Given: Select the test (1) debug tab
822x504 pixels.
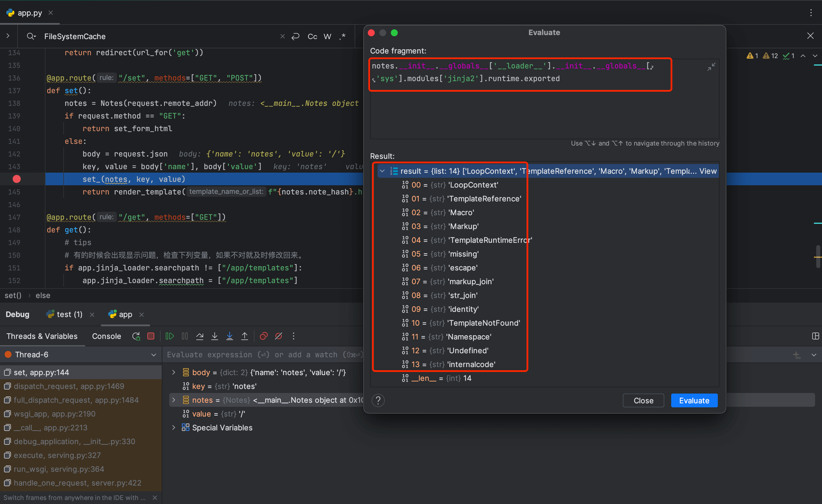Looking at the screenshot, I should click(x=69, y=314).
